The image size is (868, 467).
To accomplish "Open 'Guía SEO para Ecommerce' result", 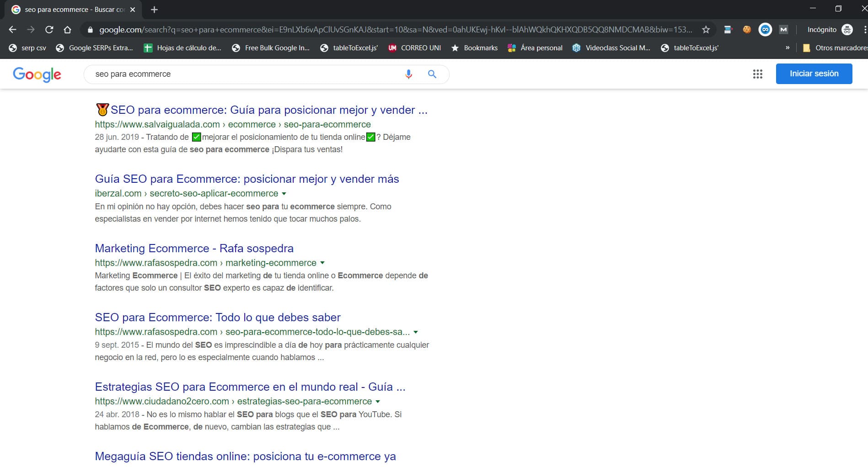I will coord(247,179).
